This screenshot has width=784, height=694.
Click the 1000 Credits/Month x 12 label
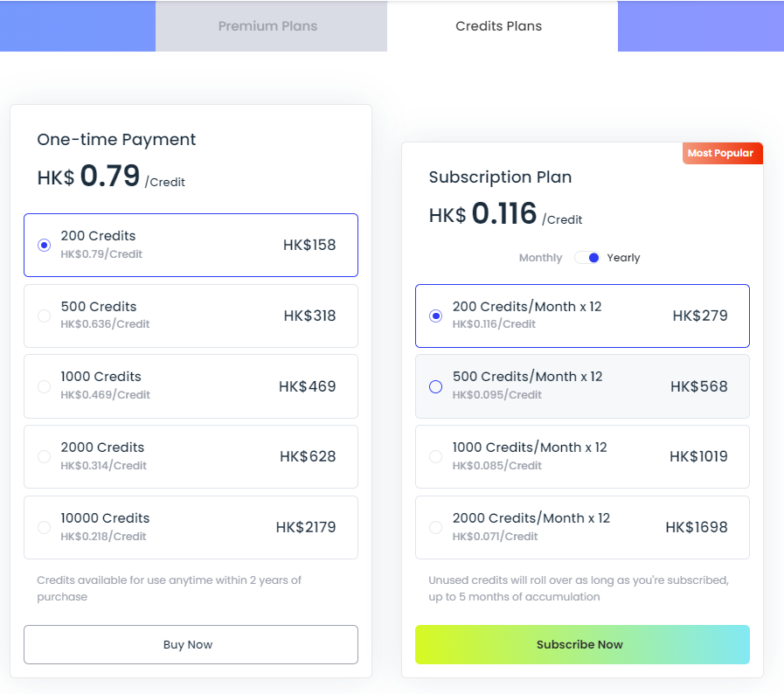pos(530,447)
